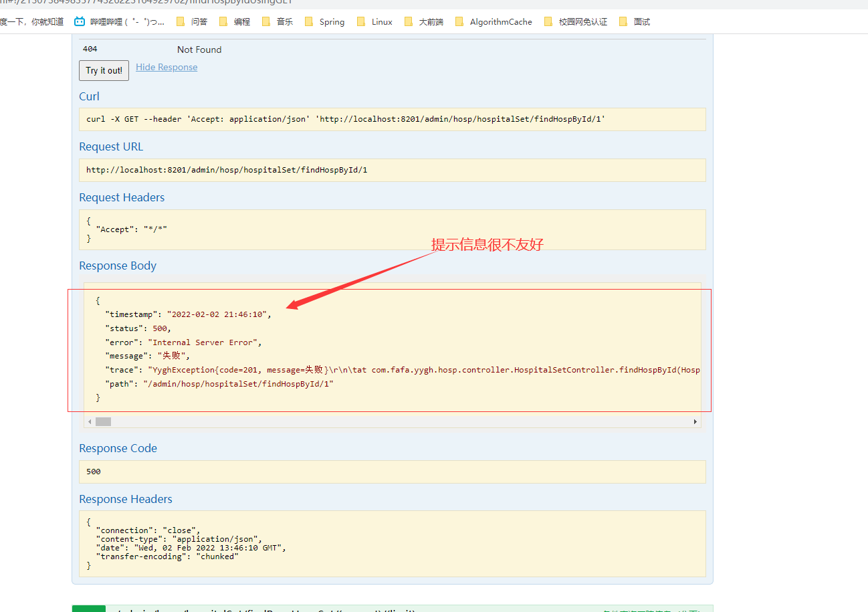Screen dimensions: 868x612
Task: Click the Try it out! button
Action: tap(104, 70)
